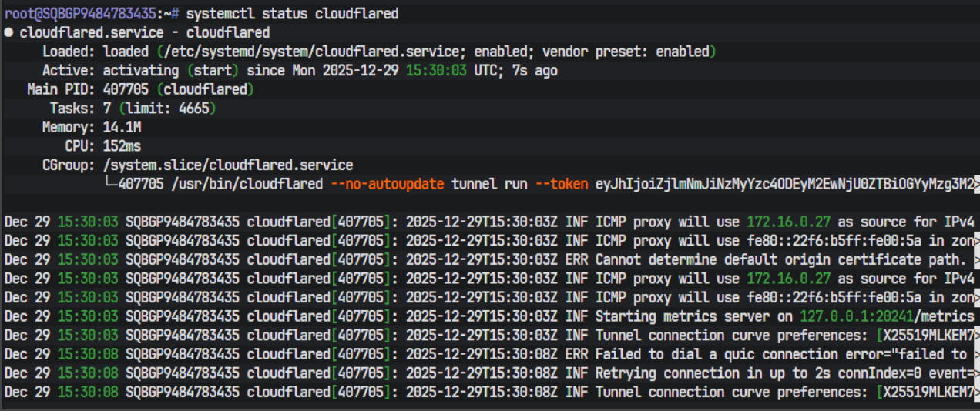Click the 'Tasks:' field label
The height and width of the screenshot is (411, 980).
[72, 109]
